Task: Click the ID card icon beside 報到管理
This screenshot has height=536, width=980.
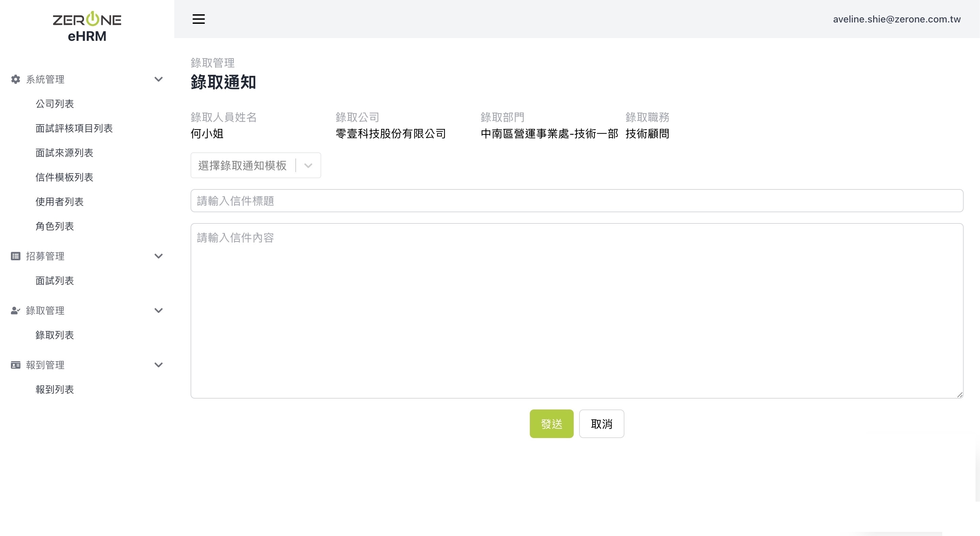Action: (16, 365)
